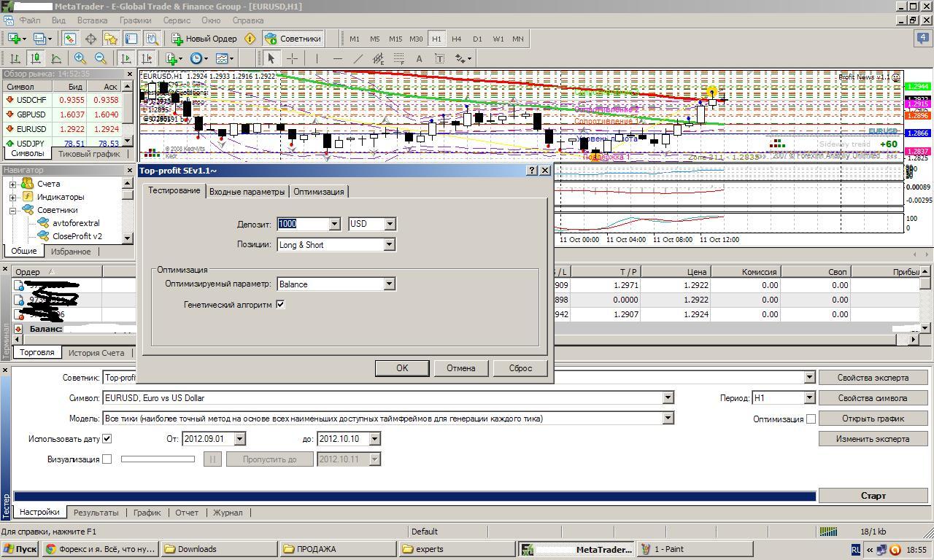Open the Позиции Long & Short dropdown
The height and width of the screenshot is (560, 934).
[x=389, y=244]
